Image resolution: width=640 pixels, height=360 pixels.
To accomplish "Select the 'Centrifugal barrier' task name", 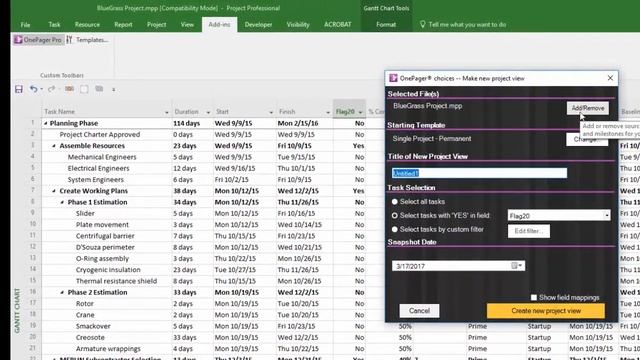I will pos(105,236).
